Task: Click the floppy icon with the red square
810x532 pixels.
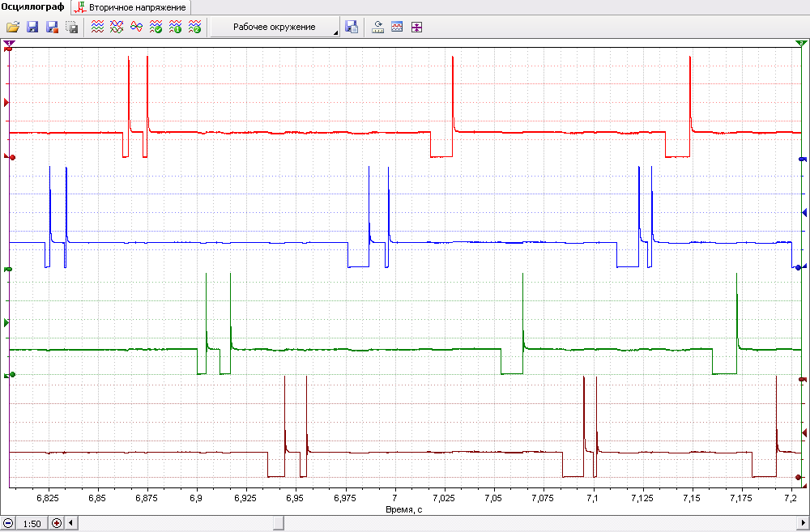Action: pos(52,28)
